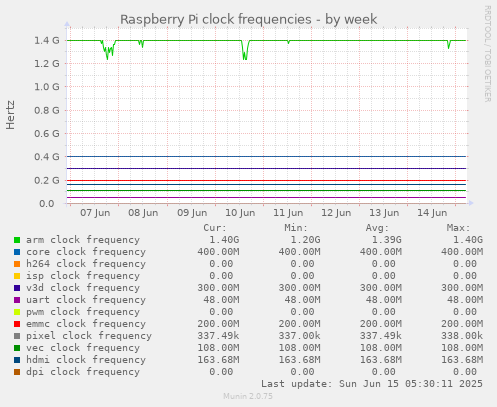Click the arm clock dip near 07 Jun
This screenshot has height=407, width=497.
pos(108,50)
